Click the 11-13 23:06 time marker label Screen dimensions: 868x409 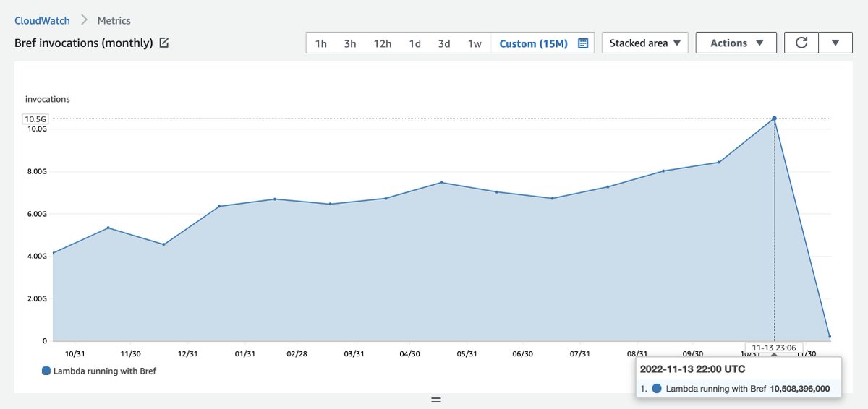click(x=774, y=347)
